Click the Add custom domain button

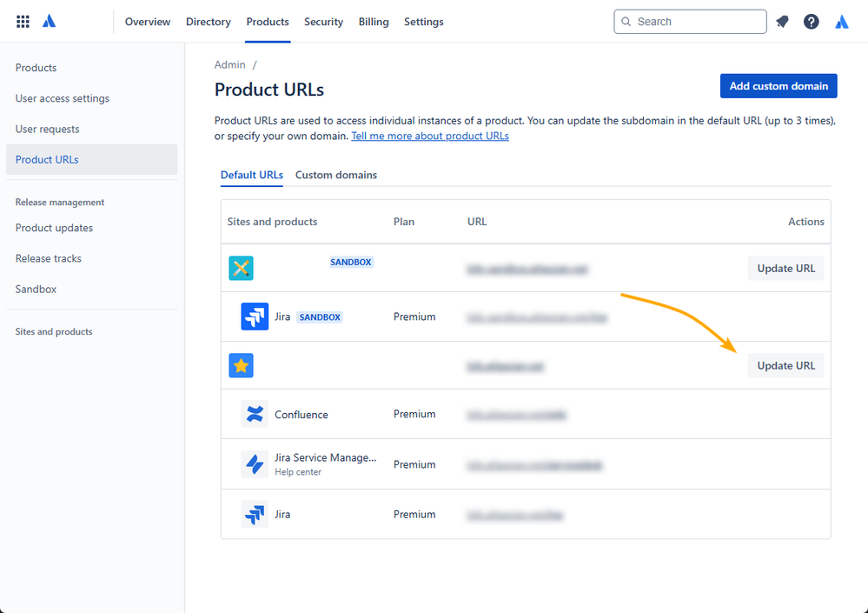pos(779,86)
